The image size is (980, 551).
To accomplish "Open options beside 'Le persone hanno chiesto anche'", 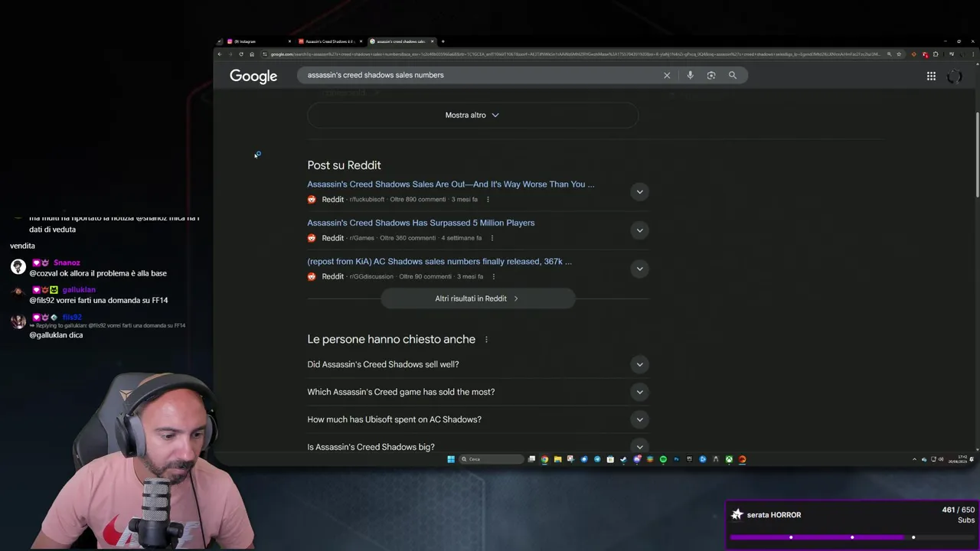I will tap(486, 340).
